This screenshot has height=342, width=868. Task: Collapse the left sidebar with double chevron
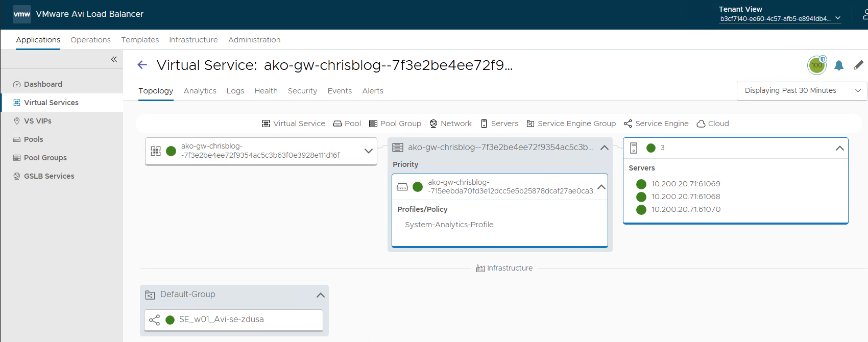click(114, 59)
